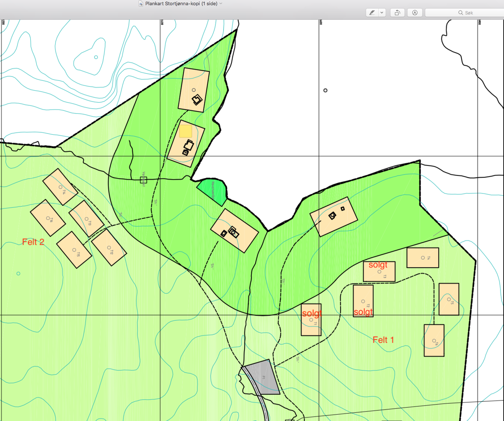Click plot T4 in Felt 1
504x421 pixels.
(422, 258)
